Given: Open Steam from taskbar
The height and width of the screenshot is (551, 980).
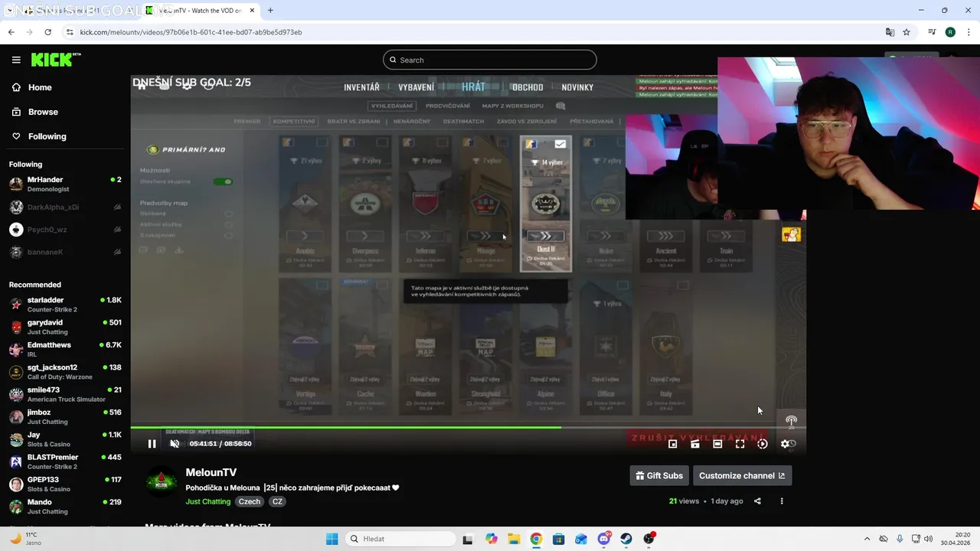Looking at the screenshot, I should coord(626,539).
